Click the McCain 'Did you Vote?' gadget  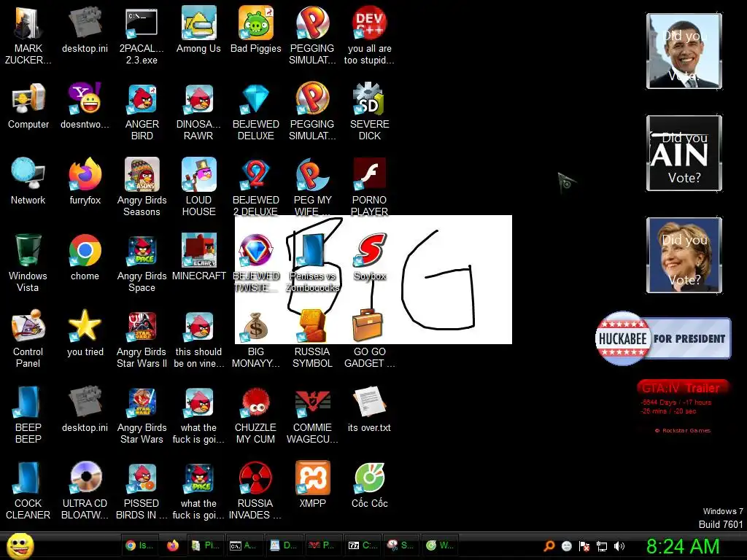pyautogui.click(x=684, y=153)
